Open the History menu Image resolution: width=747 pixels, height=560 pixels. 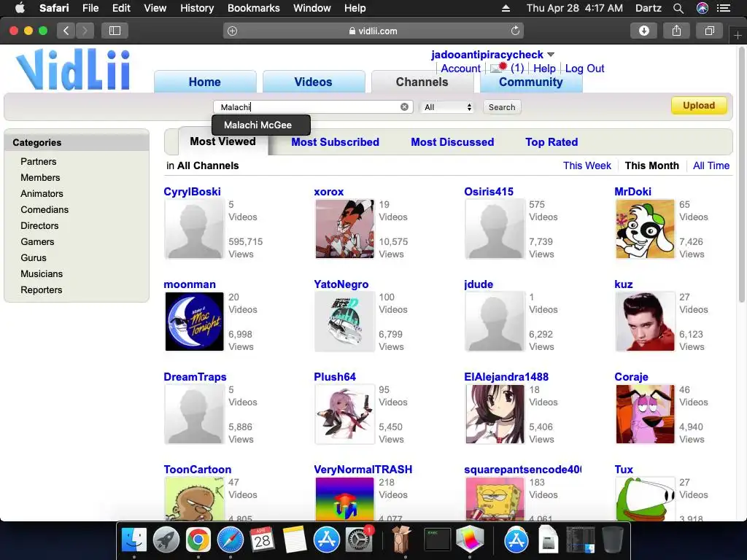tap(197, 8)
